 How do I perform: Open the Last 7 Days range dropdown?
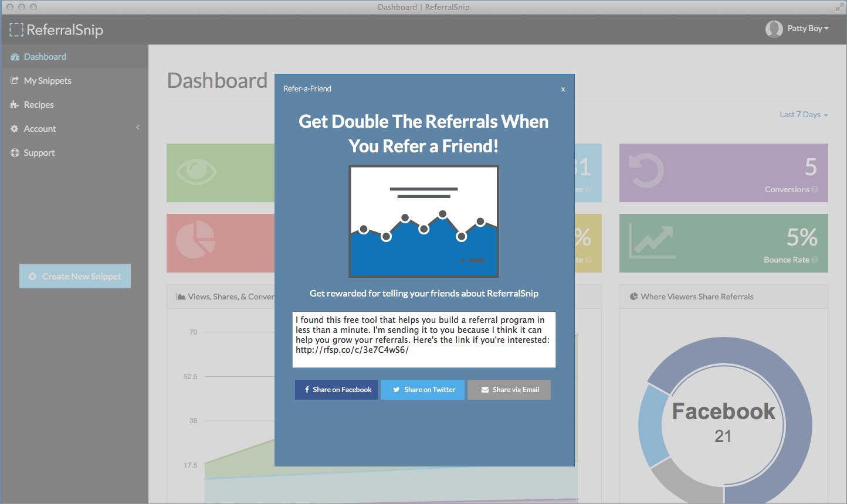804,114
